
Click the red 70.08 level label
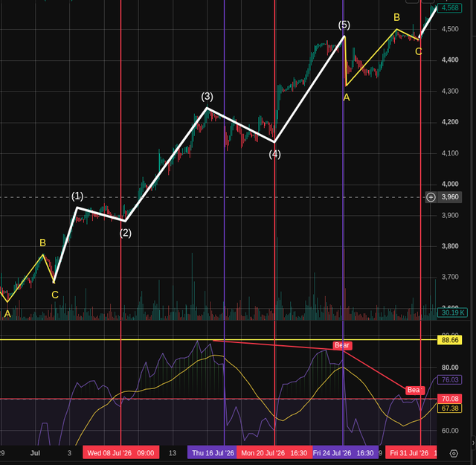(x=449, y=399)
